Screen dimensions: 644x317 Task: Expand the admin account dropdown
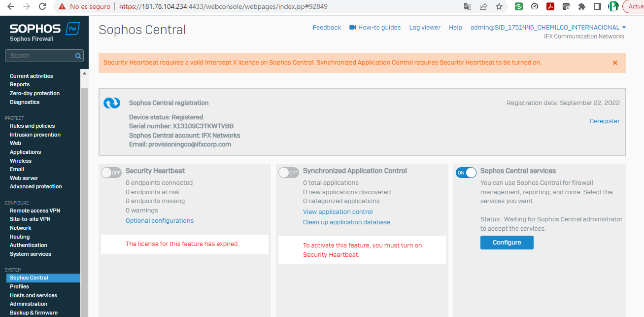coord(624,28)
